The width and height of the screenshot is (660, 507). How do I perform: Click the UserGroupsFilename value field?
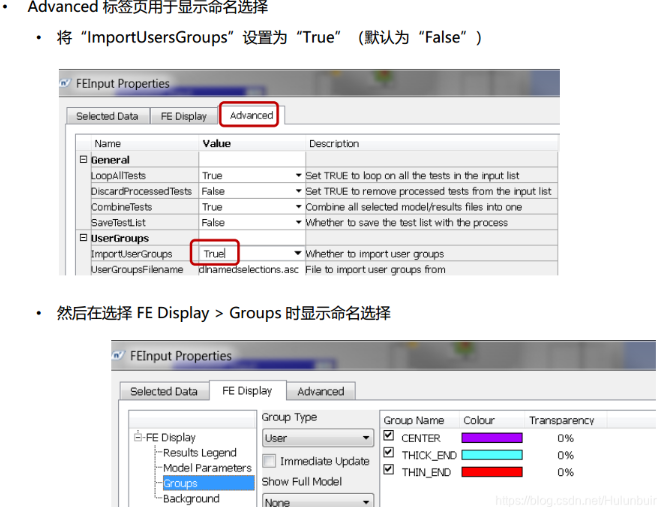248,269
